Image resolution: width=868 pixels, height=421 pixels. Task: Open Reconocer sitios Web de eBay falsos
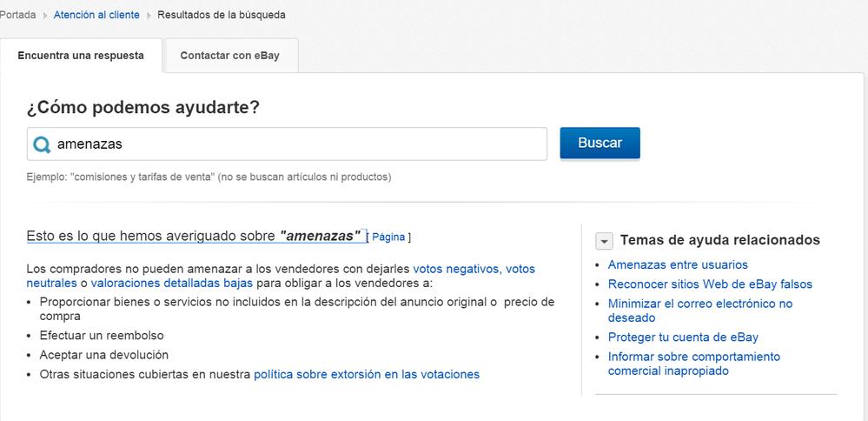coord(710,284)
